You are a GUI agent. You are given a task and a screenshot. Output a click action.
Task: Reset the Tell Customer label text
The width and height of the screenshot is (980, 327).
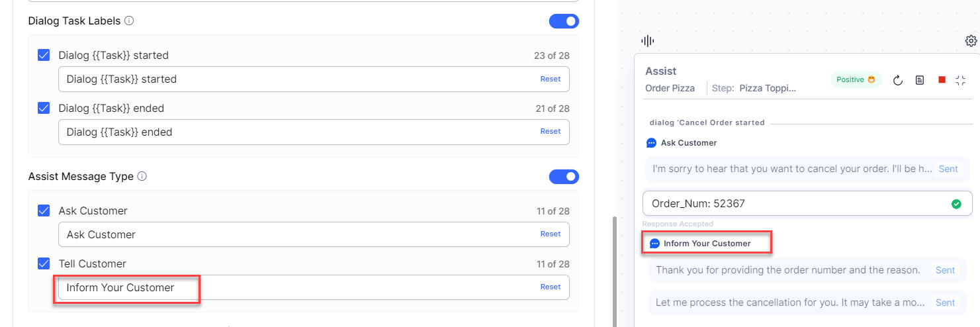[x=550, y=287]
